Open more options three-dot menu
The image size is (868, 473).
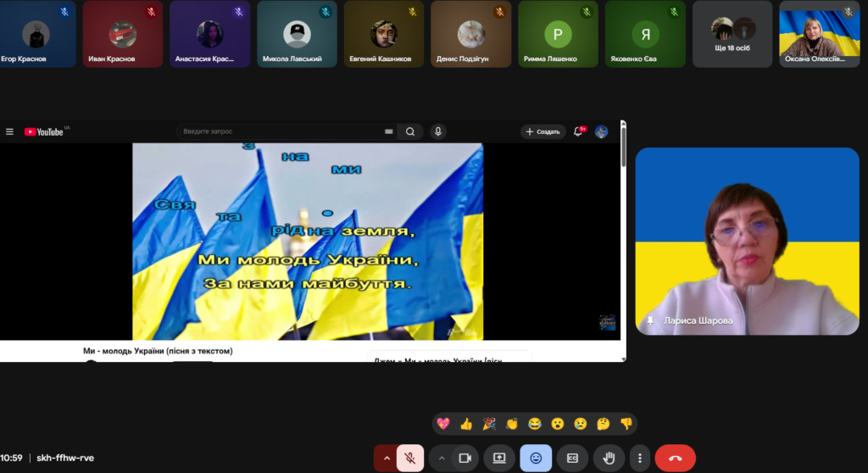(639, 458)
